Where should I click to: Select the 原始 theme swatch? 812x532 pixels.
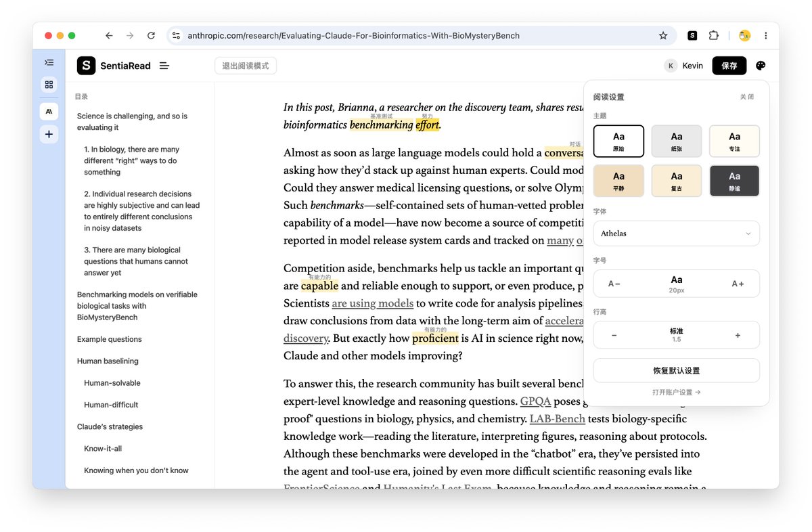pos(618,141)
